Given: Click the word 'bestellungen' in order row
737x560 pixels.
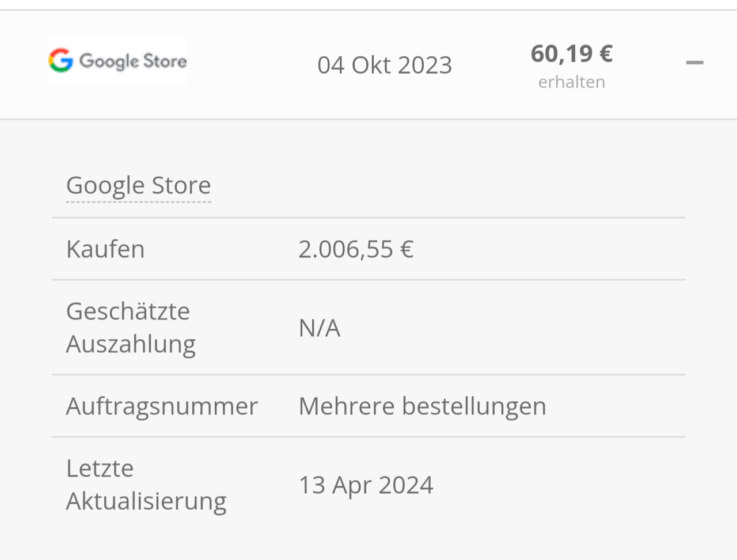Looking at the screenshot, I should (x=474, y=406).
